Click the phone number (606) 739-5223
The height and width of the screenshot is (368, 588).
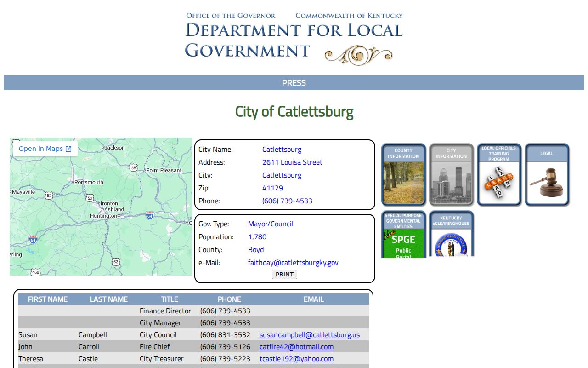point(225,359)
